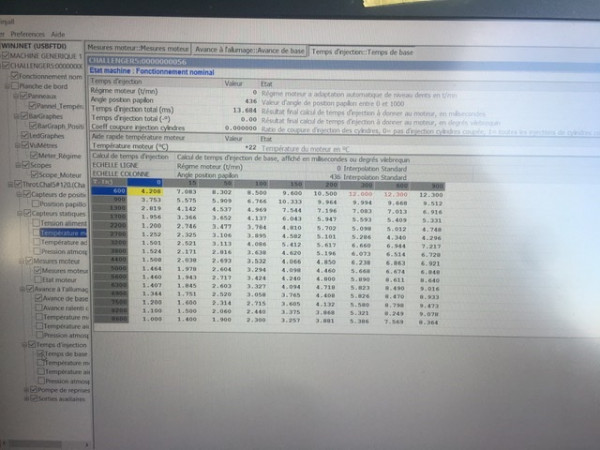Uncheck the Meter_Régime checkbox
This screenshot has height=450, width=600.
pos(34,155)
